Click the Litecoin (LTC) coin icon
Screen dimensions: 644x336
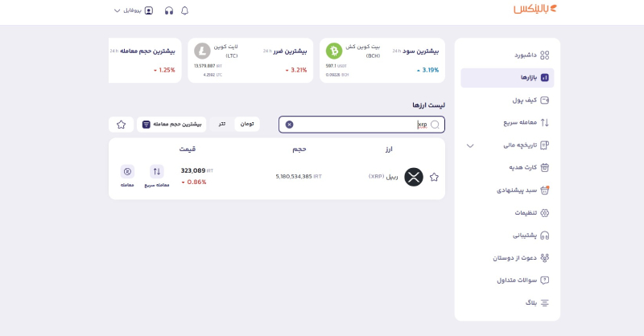coord(203,51)
